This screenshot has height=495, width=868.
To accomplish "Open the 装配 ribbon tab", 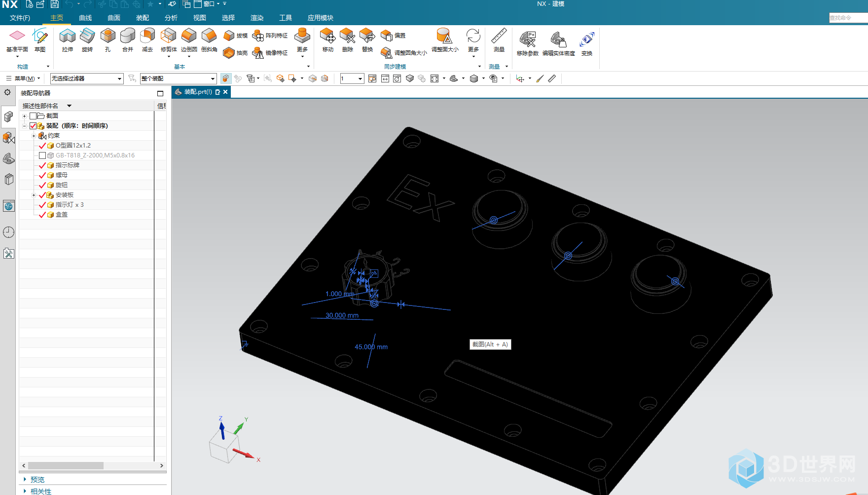I will (x=143, y=18).
